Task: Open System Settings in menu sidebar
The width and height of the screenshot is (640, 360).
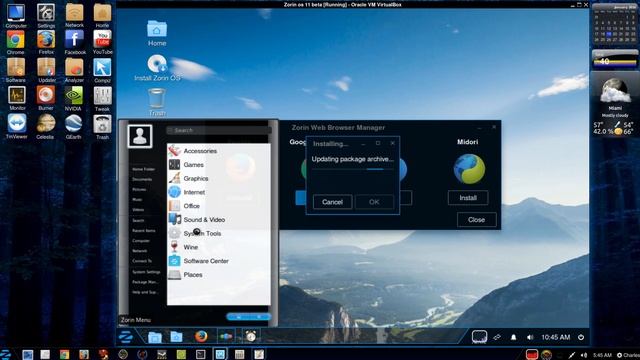Action: [146, 272]
